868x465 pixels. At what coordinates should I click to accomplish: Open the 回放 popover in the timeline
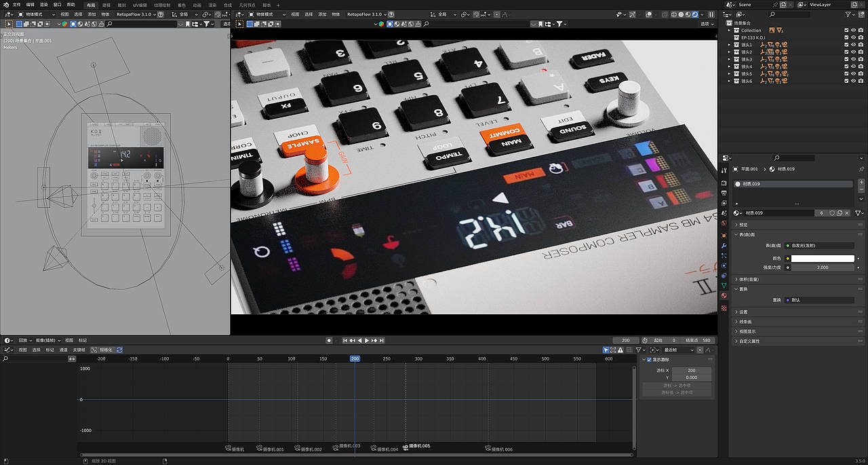click(x=25, y=340)
